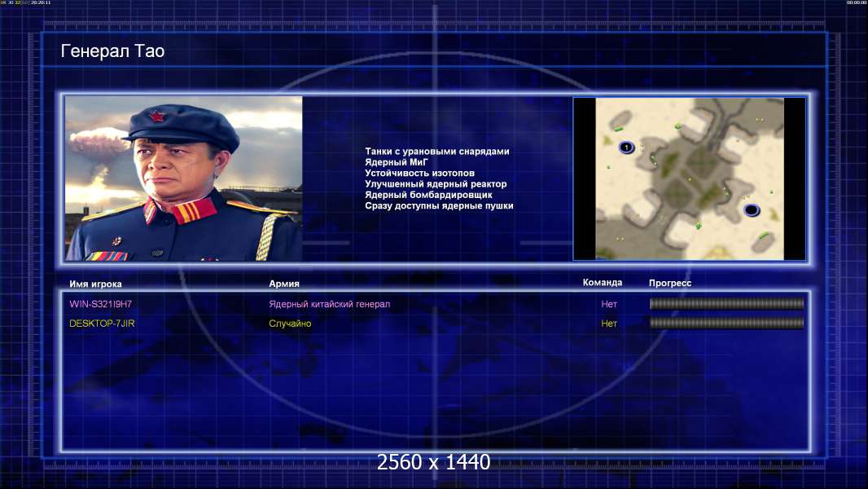868x489 pixels.
Task: Click 'Ядерный МиГ' ability line
Action: point(397,162)
